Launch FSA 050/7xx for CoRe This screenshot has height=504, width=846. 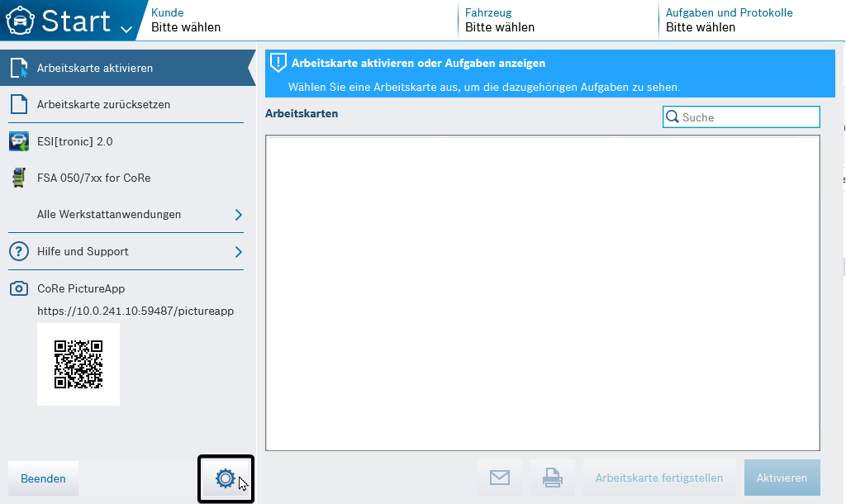point(126,178)
